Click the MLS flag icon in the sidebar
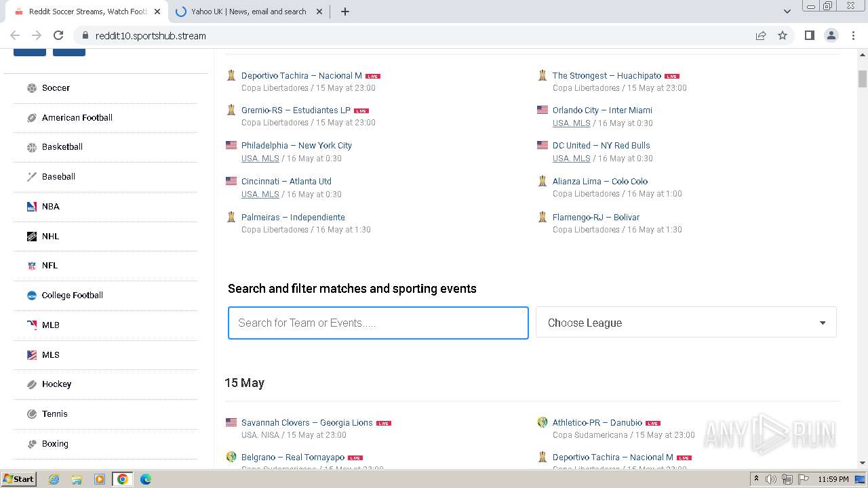The image size is (868, 488). (32, 355)
